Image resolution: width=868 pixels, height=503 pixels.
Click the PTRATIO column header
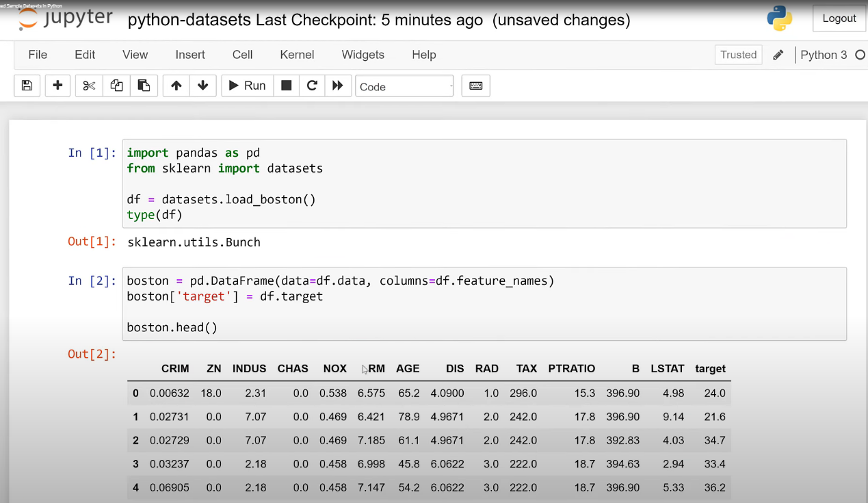(x=572, y=368)
